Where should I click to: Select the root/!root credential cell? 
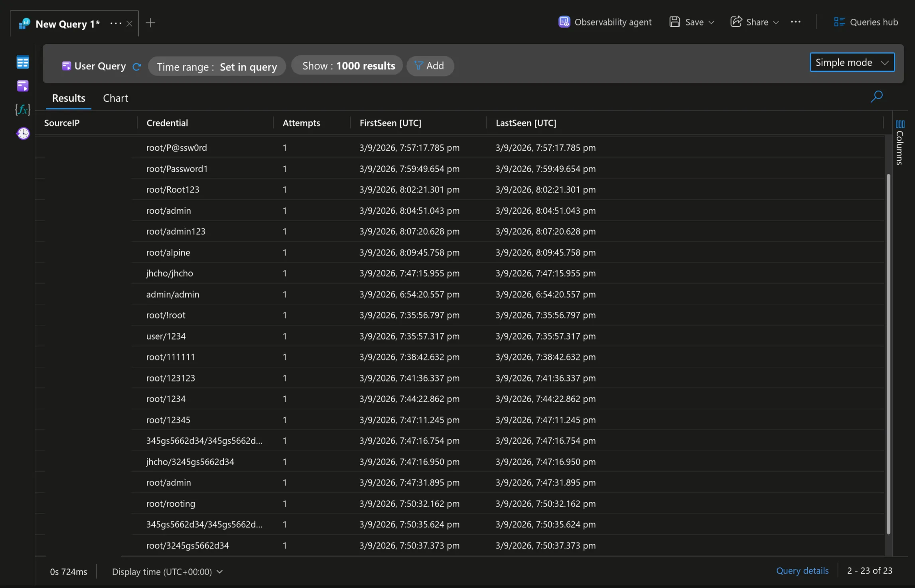166,315
